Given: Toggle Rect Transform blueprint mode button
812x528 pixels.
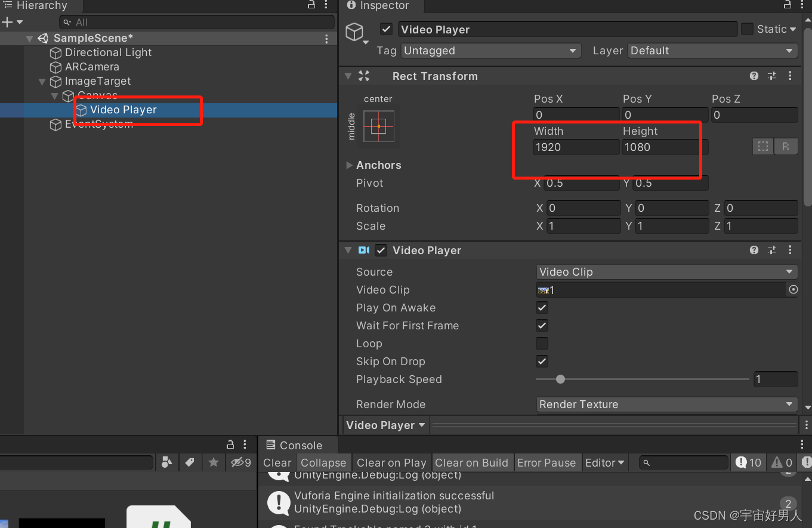Looking at the screenshot, I should pos(763,146).
